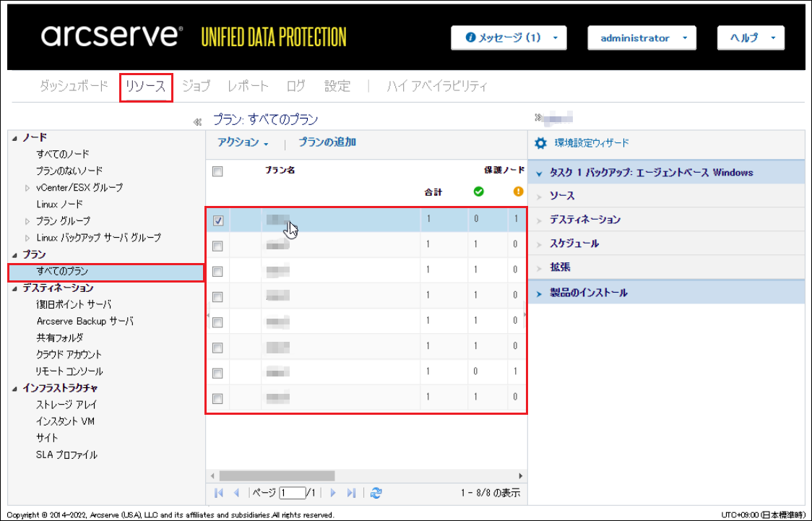Viewport: 812px width, 521px height.
Task: Expand Linux バックアップ サーバ グループ node
Action: pyautogui.click(x=27, y=238)
